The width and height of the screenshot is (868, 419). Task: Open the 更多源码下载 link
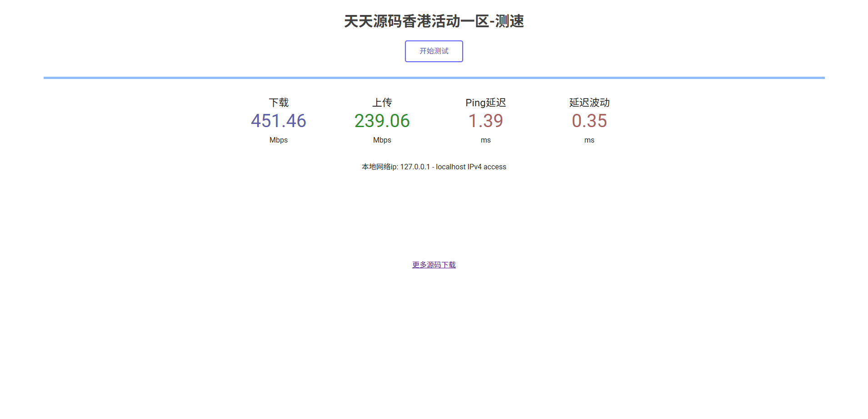434,265
